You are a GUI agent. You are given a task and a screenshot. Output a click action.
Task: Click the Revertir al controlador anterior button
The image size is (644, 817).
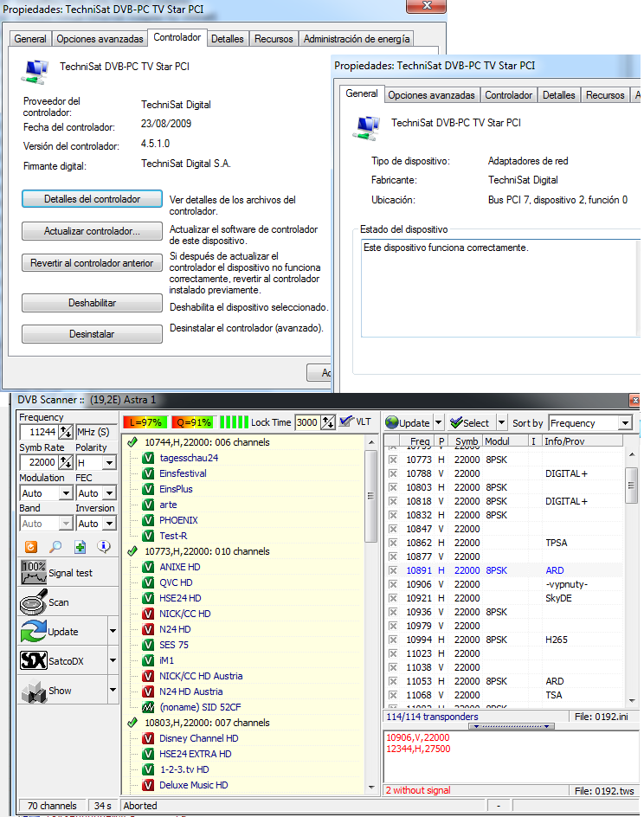pos(92,262)
